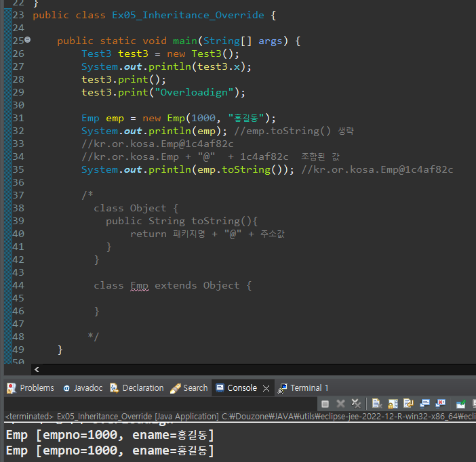Click the text 조합된 값 on line 34
Screen dimensions: 476x462
coord(320,156)
